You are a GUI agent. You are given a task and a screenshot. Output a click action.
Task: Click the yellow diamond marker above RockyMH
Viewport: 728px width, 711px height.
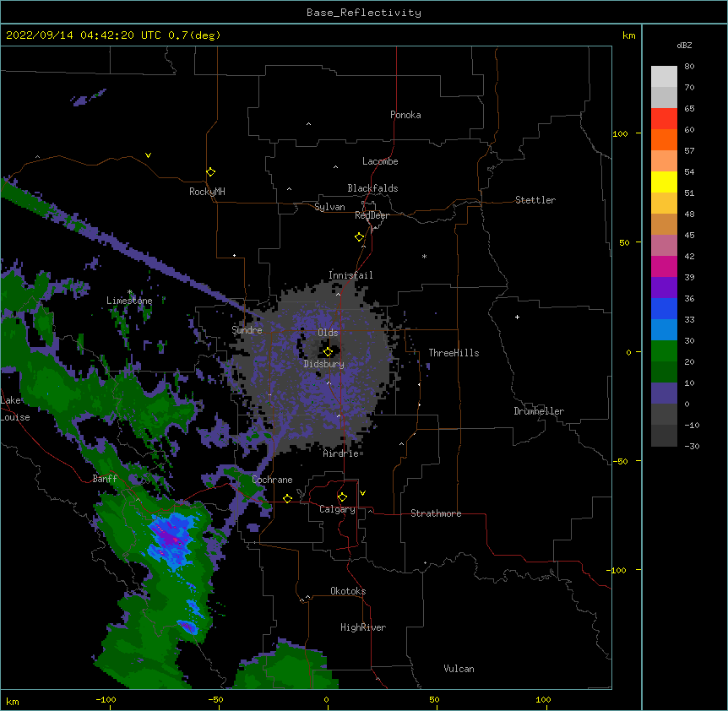(210, 172)
